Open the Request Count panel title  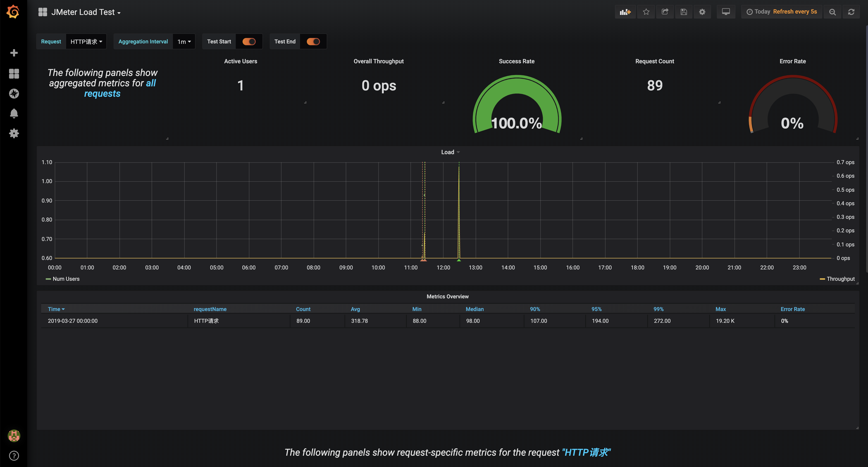pyautogui.click(x=655, y=61)
